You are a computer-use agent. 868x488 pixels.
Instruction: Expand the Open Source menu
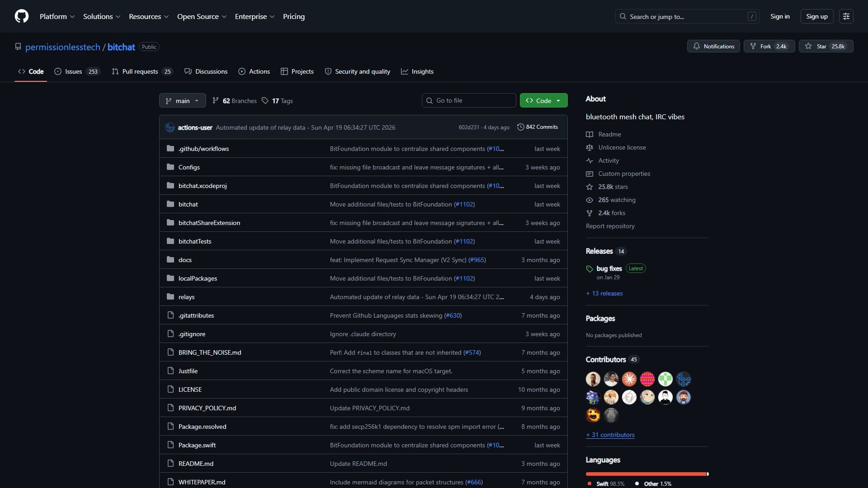tap(202, 16)
